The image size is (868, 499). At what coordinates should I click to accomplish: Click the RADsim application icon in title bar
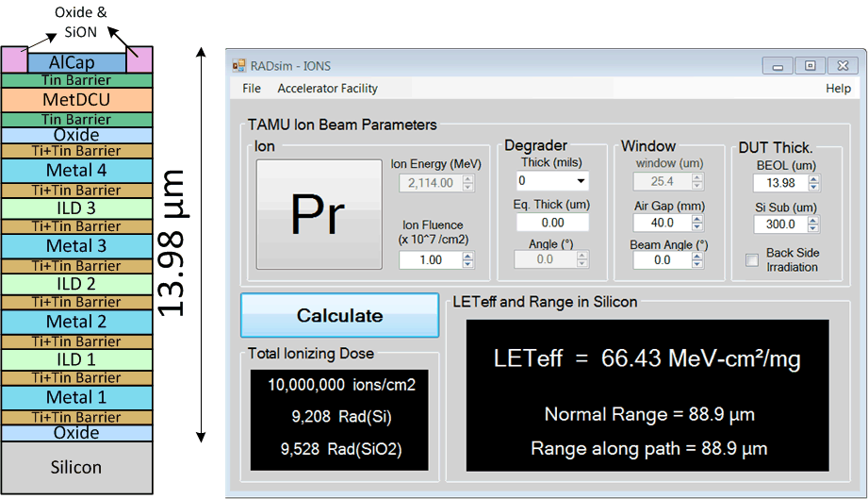[239, 66]
